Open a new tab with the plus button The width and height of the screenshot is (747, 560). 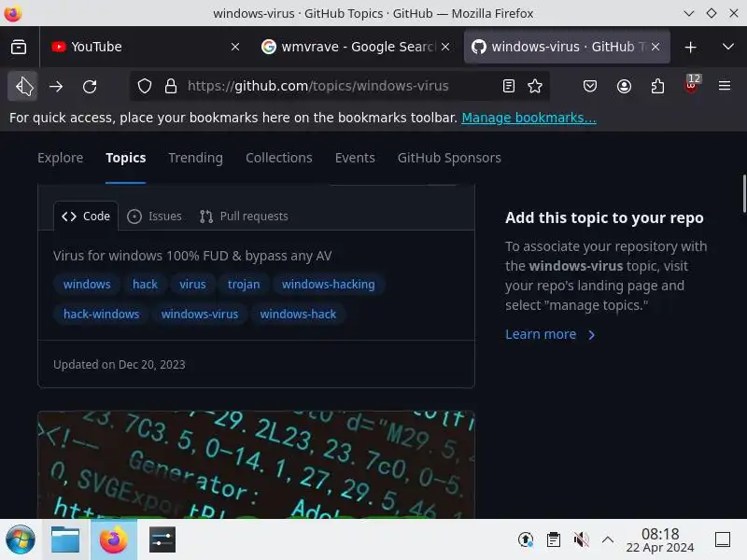tap(690, 47)
